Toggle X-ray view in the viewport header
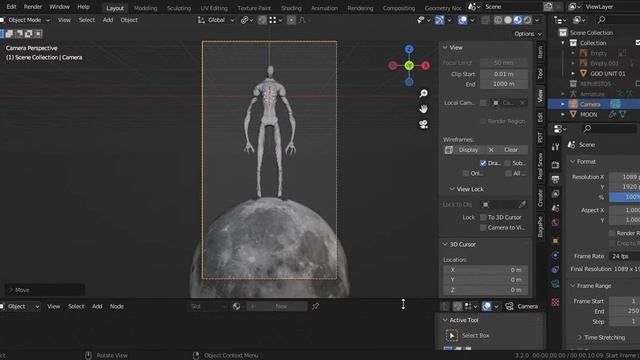The image size is (640, 360). click(x=485, y=20)
